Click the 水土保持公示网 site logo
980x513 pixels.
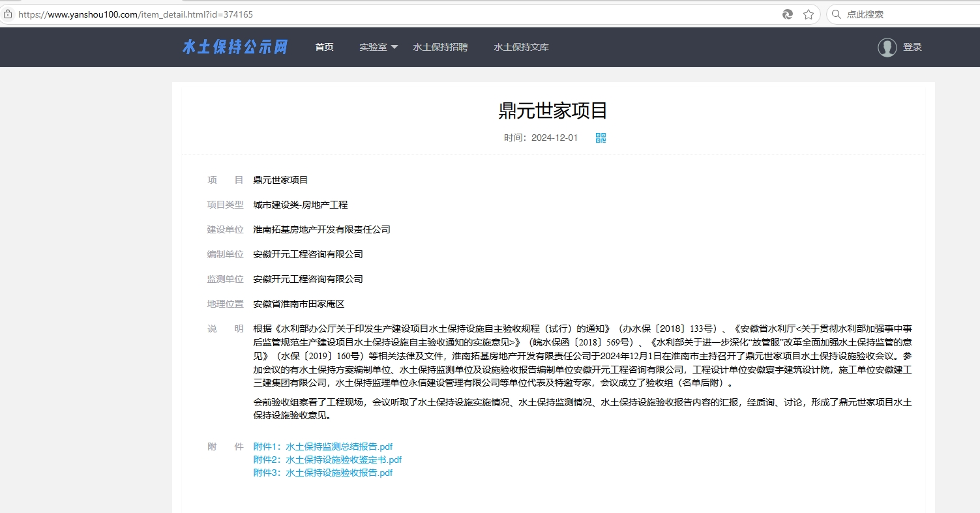point(235,47)
